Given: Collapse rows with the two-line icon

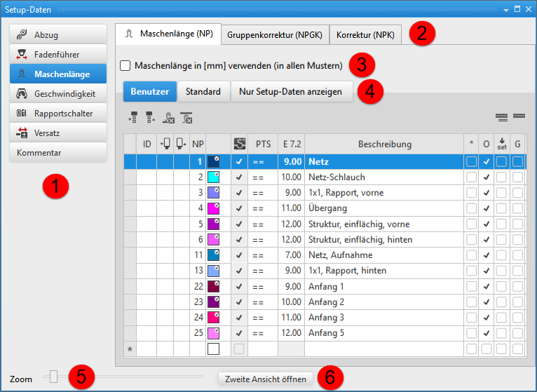Looking at the screenshot, I should tap(519, 117).
